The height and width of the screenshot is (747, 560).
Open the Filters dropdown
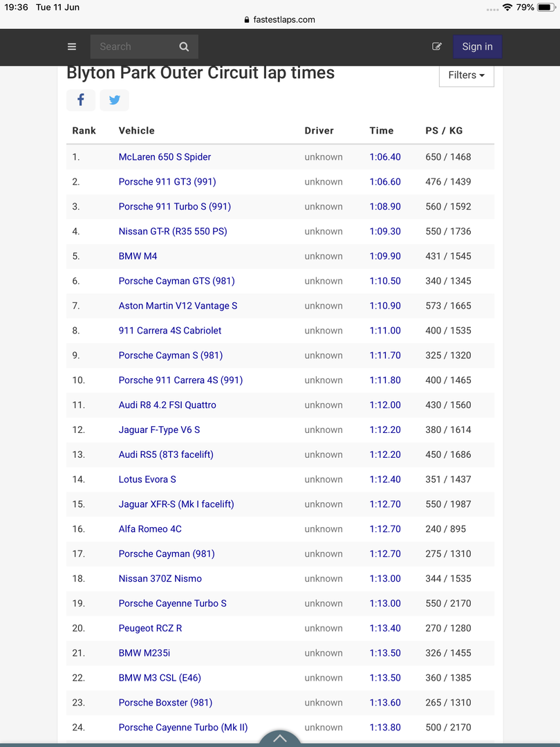(x=466, y=75)
